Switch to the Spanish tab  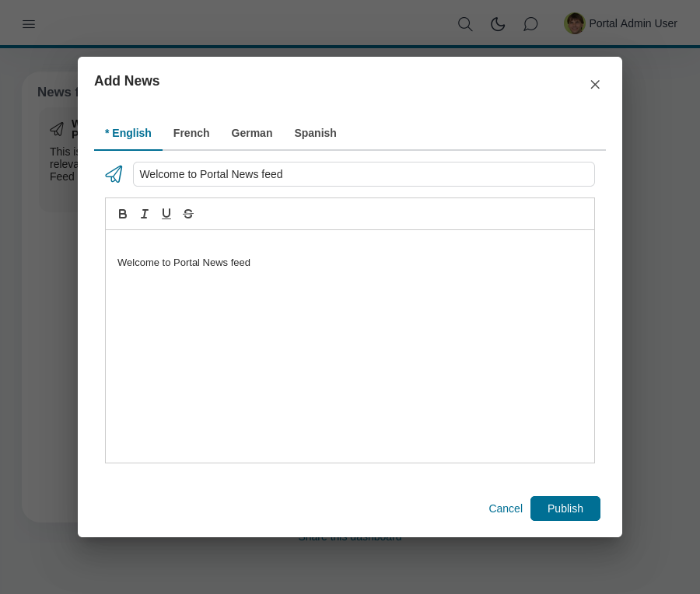click(315, 133)
